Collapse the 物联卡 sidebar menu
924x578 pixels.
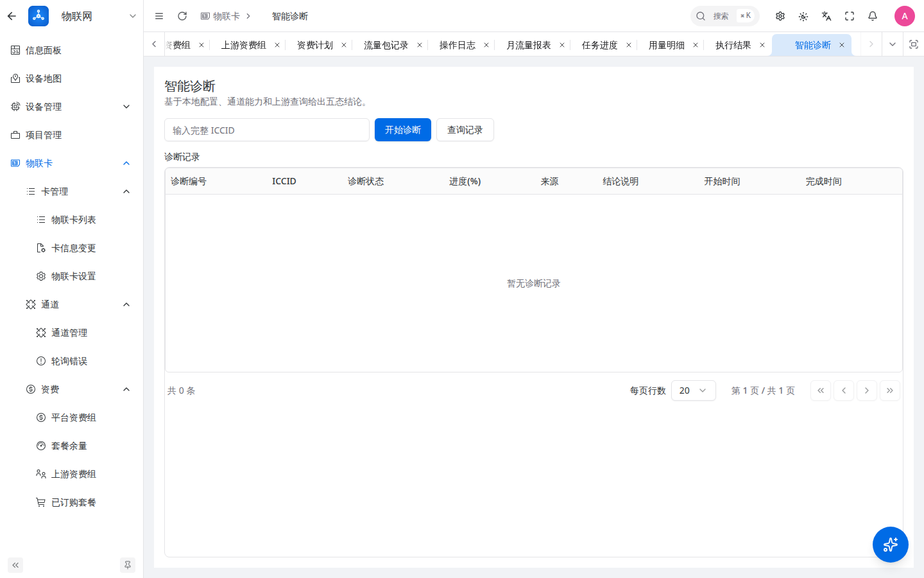point(71,163)
